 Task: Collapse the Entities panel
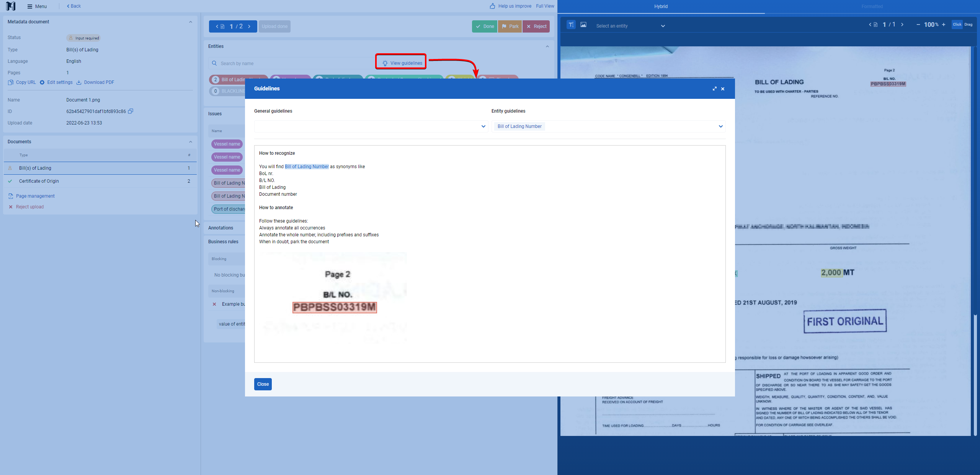pyautogui.click(x=547, y=46)
